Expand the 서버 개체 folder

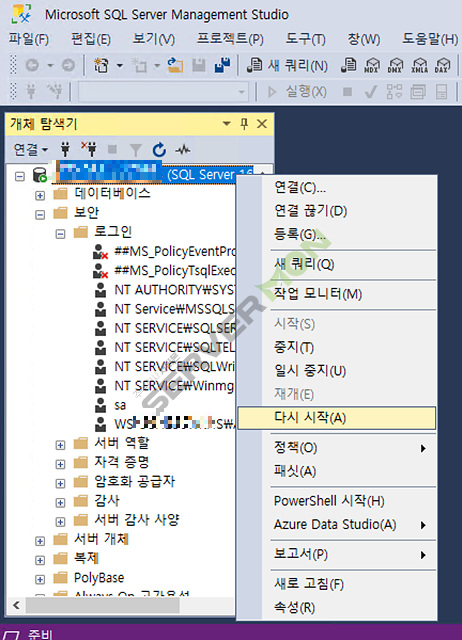click(x=40, y=541)
